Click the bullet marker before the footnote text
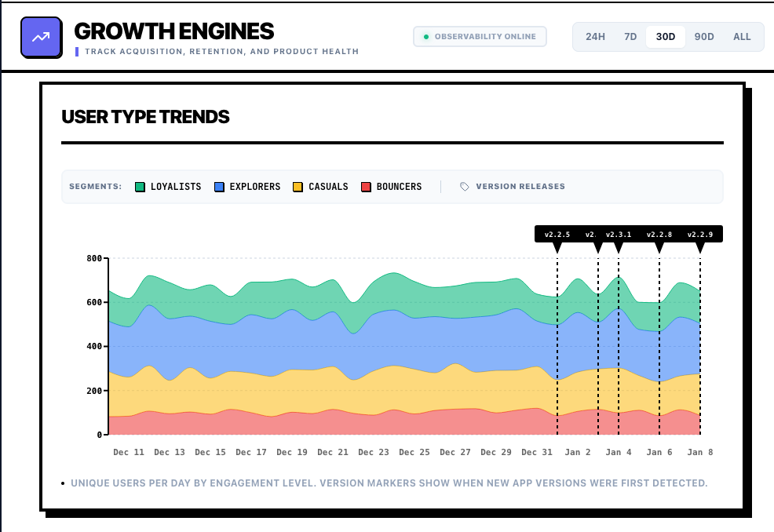774x532 pixels. point(62,483)
